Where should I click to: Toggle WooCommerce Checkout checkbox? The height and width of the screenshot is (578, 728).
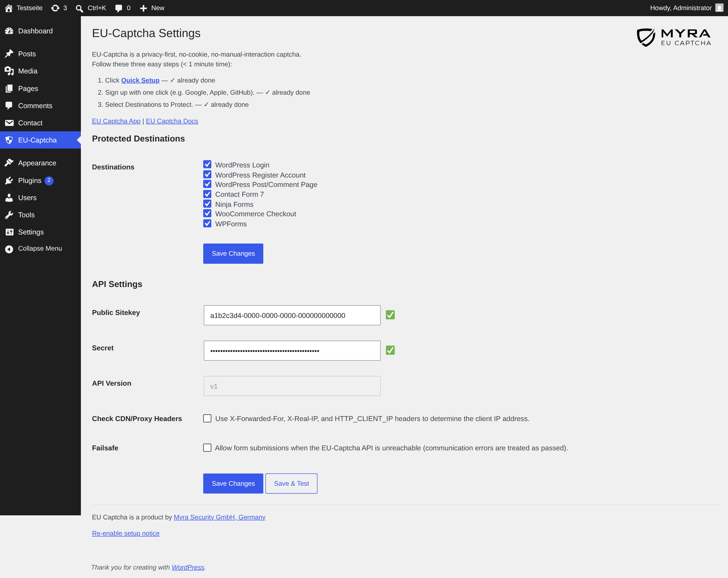pos(207,214)
